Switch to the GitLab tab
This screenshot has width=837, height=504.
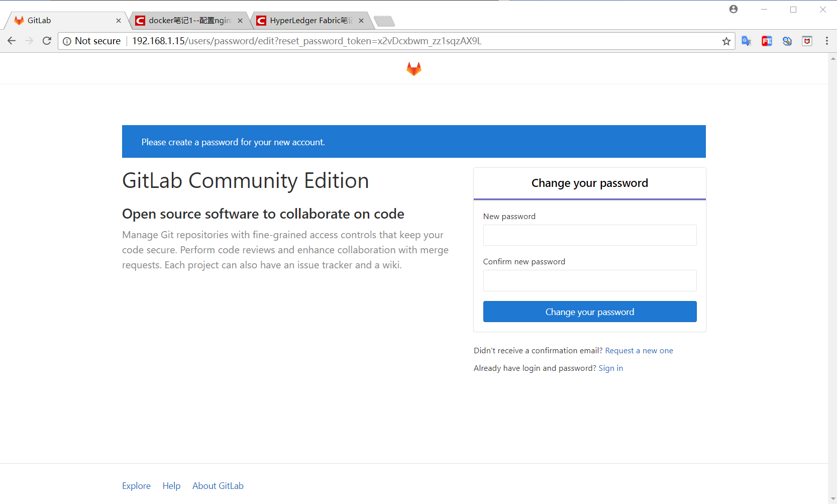[x=65, y=21]
